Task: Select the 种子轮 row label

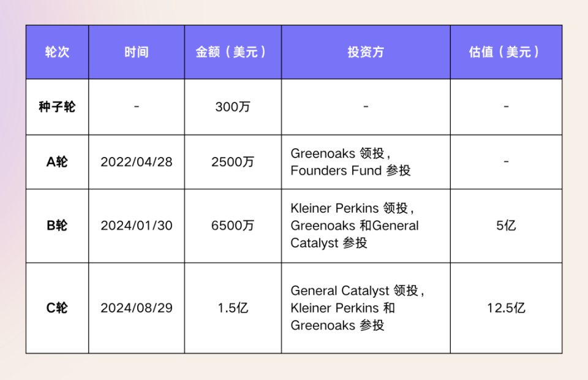Action: click(57, 107)
